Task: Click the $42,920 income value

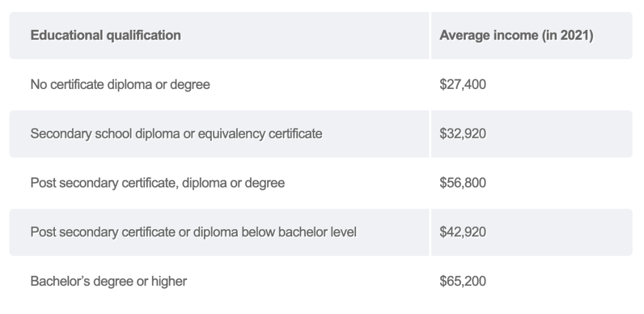Action: click(463, 232)
